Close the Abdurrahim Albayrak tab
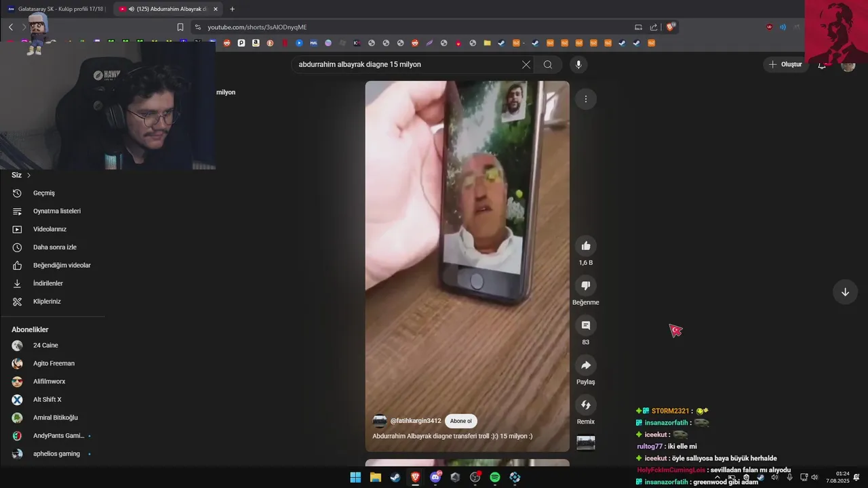The width and height of the screenshot is (868, 488). tap(216, 9)
